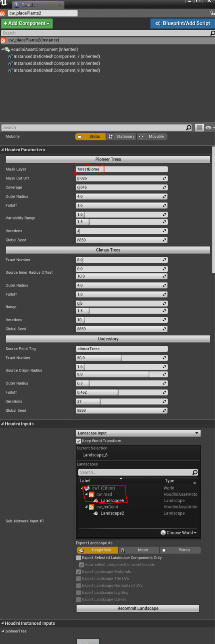Select Mesh export mode
This screenshot has width=215, height=644.
tap(138, 550)
